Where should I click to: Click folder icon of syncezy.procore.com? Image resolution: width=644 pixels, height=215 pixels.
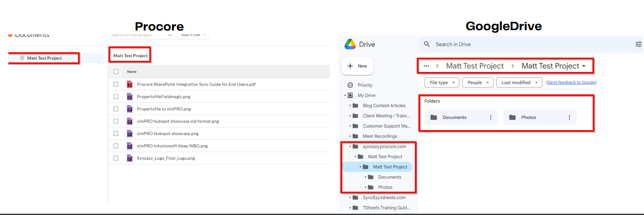(355, 146)
